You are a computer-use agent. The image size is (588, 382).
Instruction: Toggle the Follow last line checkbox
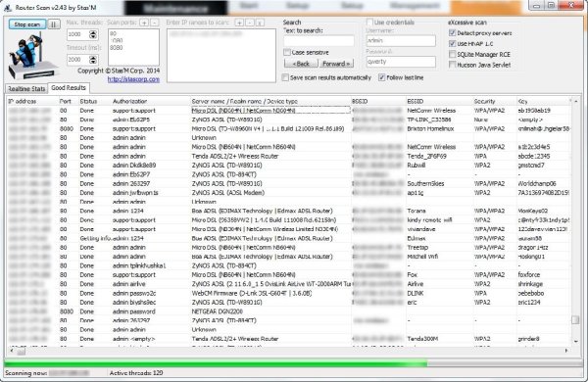point(382,77)
